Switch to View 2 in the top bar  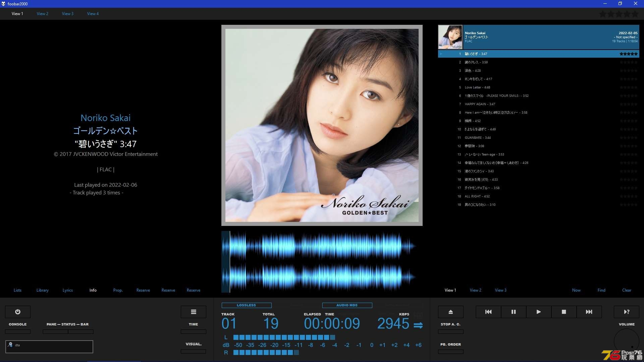(x=43, y=14)
